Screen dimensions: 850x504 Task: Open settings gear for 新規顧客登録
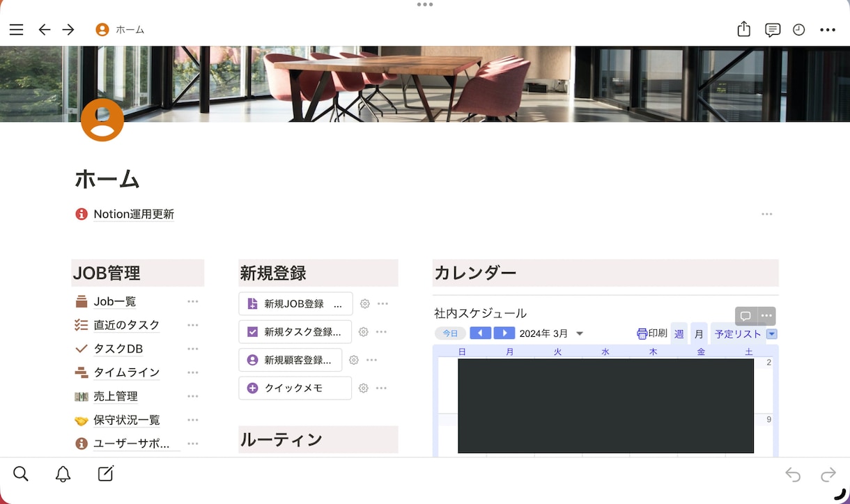[353, 360]
